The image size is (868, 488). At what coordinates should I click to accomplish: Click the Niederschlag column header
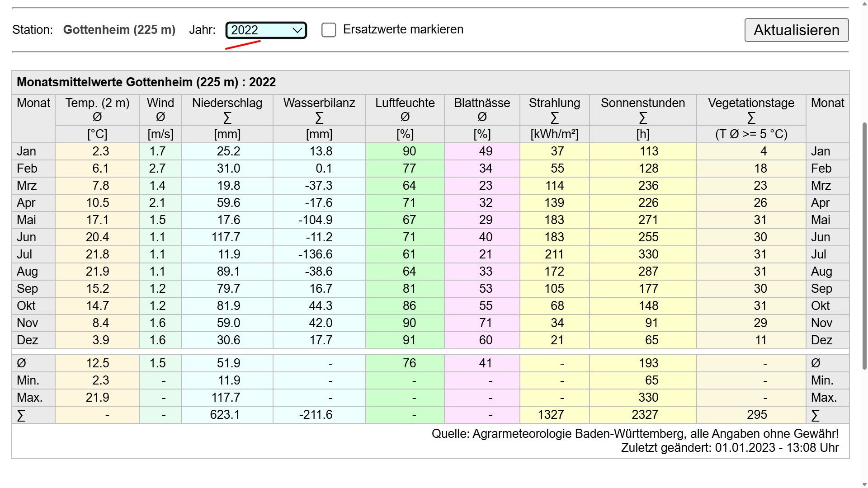pos(227,103)
